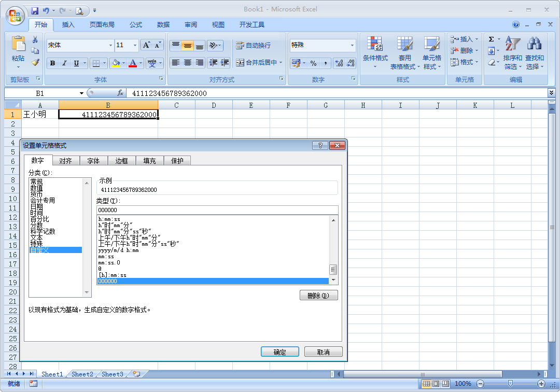Expand the Name Box dropdown arrow
This screenshot has width=560, height=392.
pyautogui.click(x=81, y=93)
